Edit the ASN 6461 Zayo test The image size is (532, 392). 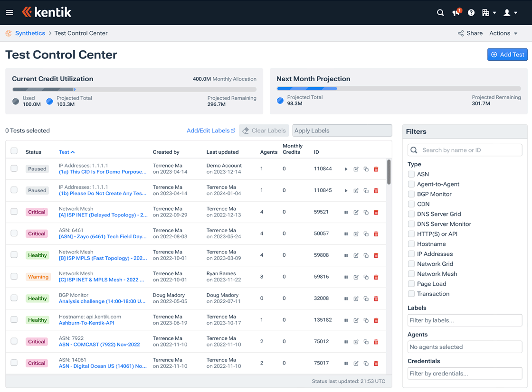click(356, 233)
